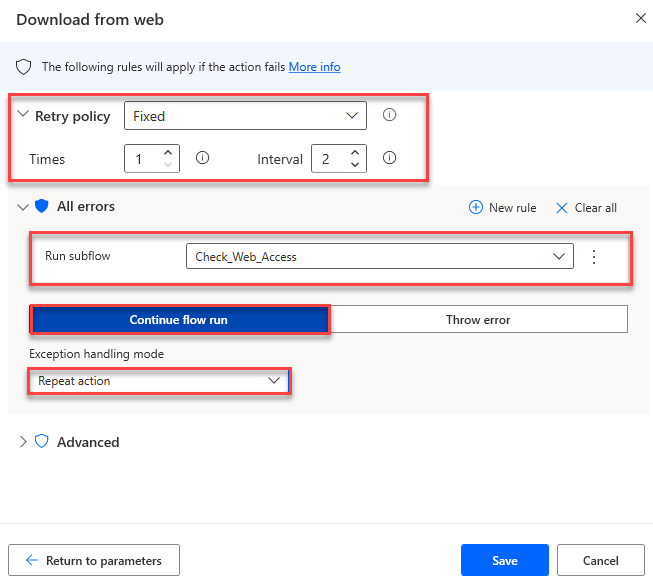Open the Exception handling mode dropdown
The image size is (653, 588).
pyautogui.click(x=159, y=381)
